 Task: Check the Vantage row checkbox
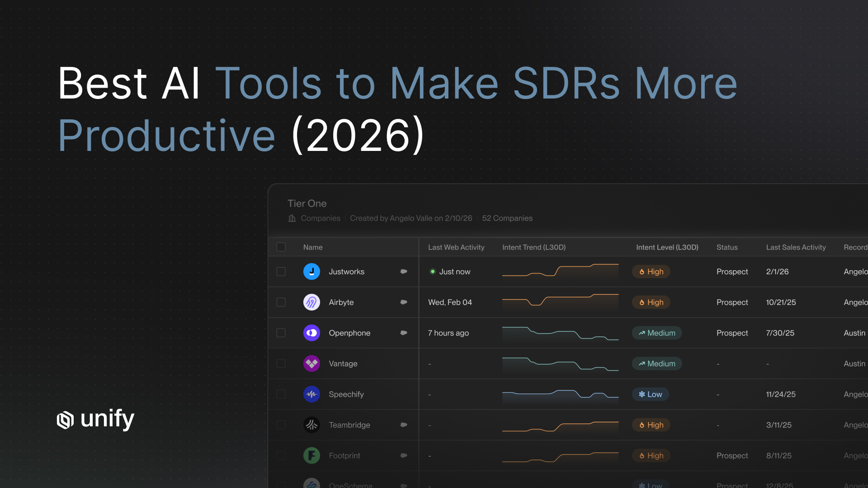[x=281, y=364]
